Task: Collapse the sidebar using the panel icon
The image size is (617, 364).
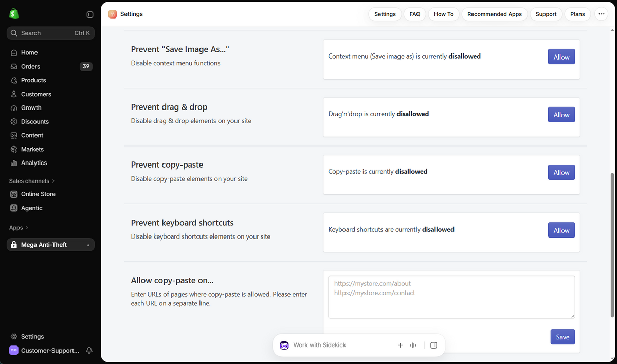Action: click(x=90, y=14)
